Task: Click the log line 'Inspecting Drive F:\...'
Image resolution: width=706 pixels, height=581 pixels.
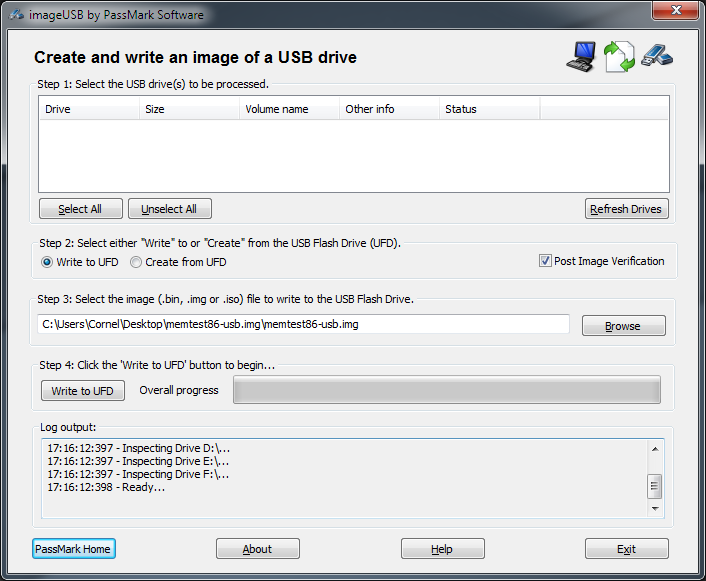Action: pyautogui.click(x=138, y=474)
